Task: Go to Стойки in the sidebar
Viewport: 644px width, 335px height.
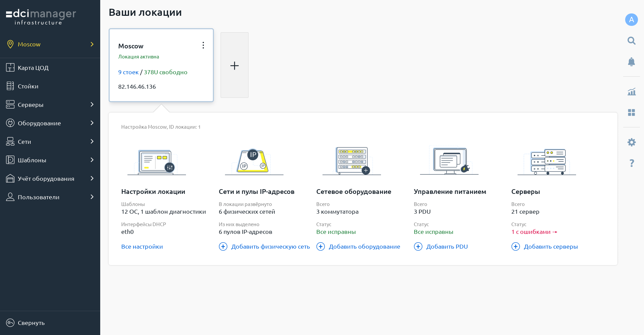Action: point(28,86)
